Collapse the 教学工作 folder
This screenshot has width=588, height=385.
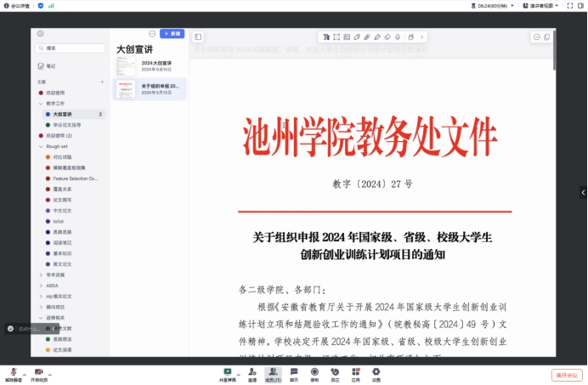click(41, 103)
